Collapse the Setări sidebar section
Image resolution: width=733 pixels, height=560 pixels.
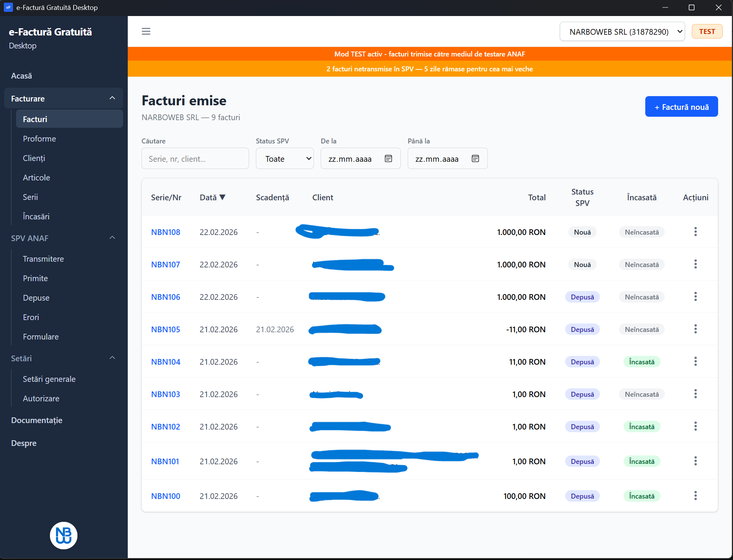coord(112,358)
